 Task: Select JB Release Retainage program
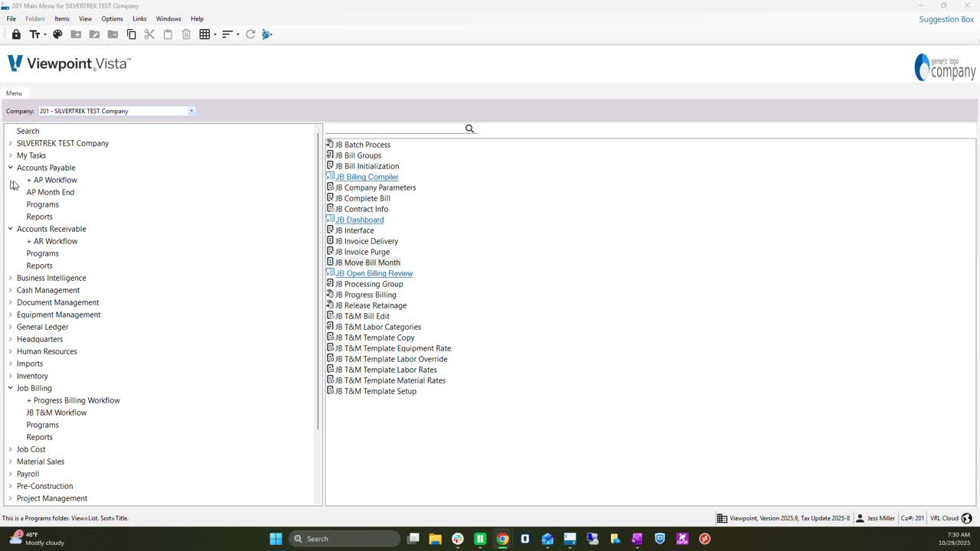[371, 305]
